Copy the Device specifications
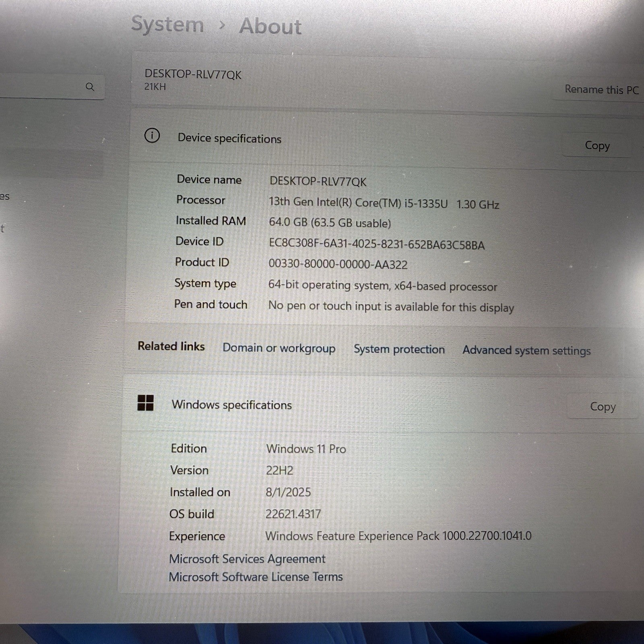 (x=597, y=145)
